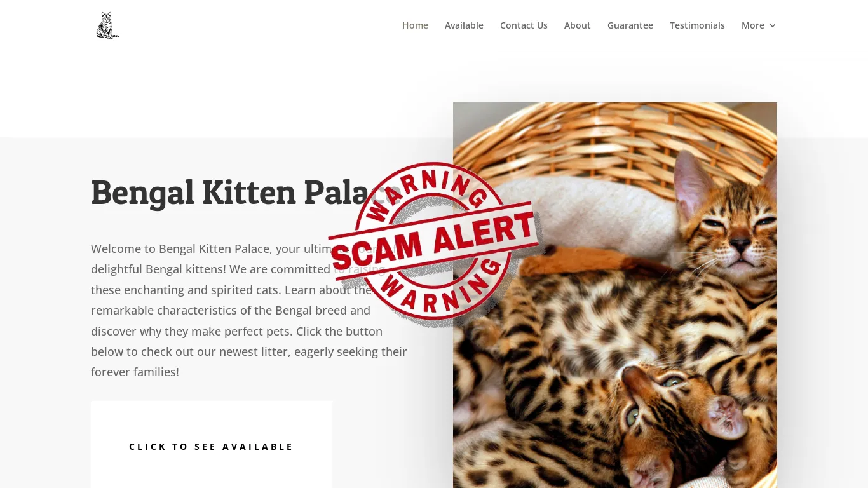Open the Testimonials page

(x=697, y=25)
